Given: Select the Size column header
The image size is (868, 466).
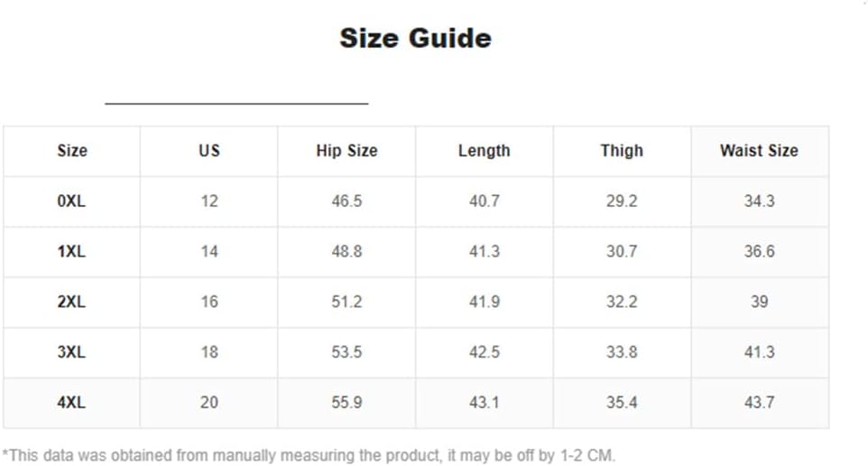Looking at the screenshot, I should tap(72, 151).
